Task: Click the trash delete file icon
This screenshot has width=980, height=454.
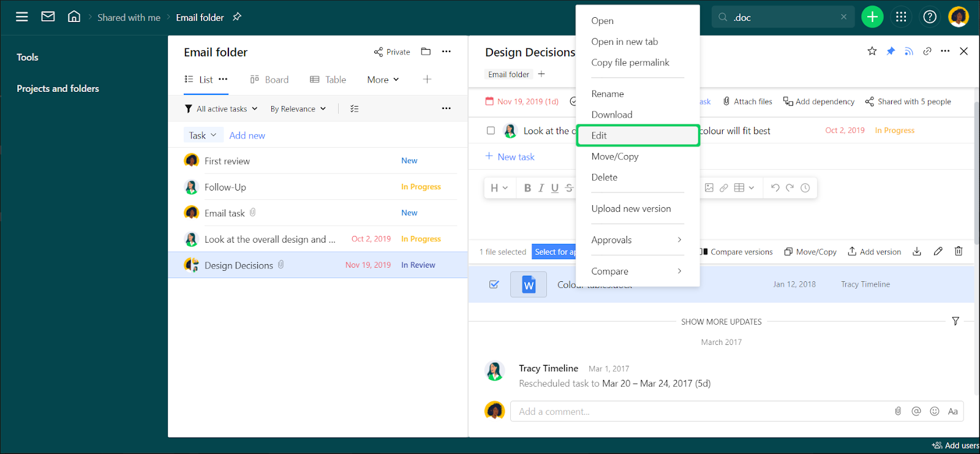Action: click(x=959, y=251)
